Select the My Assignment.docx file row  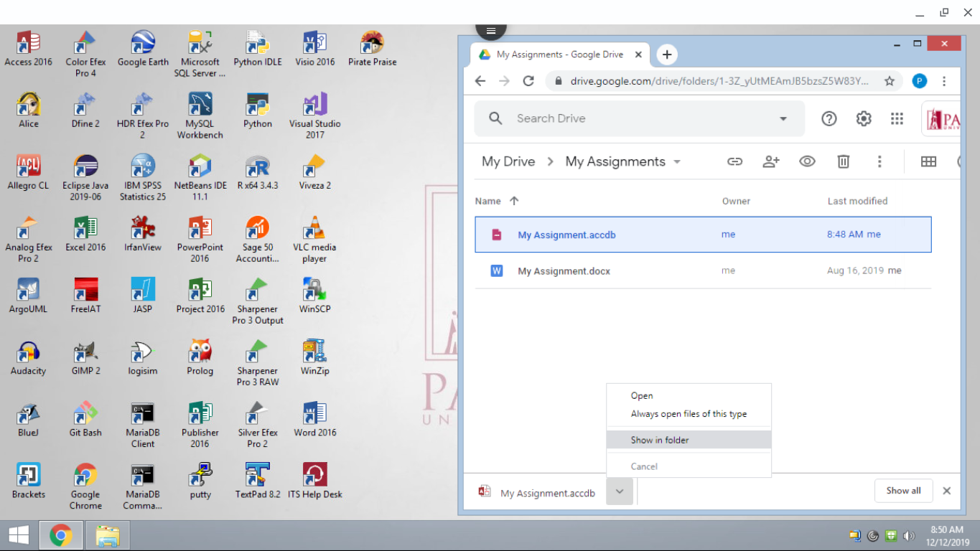[703, 271]
